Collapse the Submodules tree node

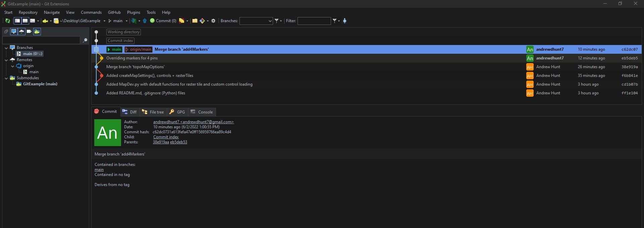point(6,78)
